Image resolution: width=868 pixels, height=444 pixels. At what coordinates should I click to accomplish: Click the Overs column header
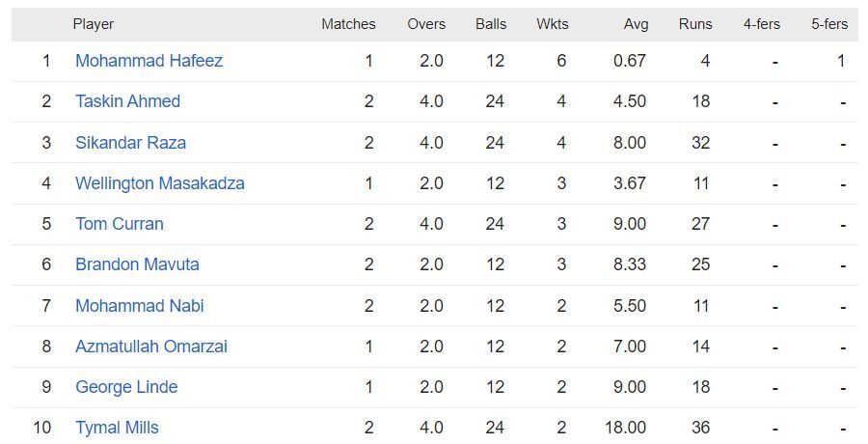click(x=425, y=23)
